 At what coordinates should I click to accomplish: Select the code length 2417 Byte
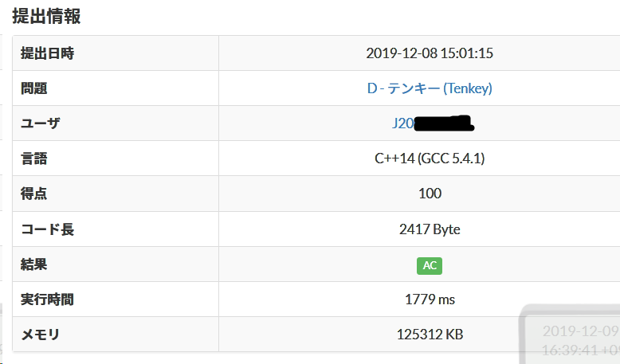[430, 229]
